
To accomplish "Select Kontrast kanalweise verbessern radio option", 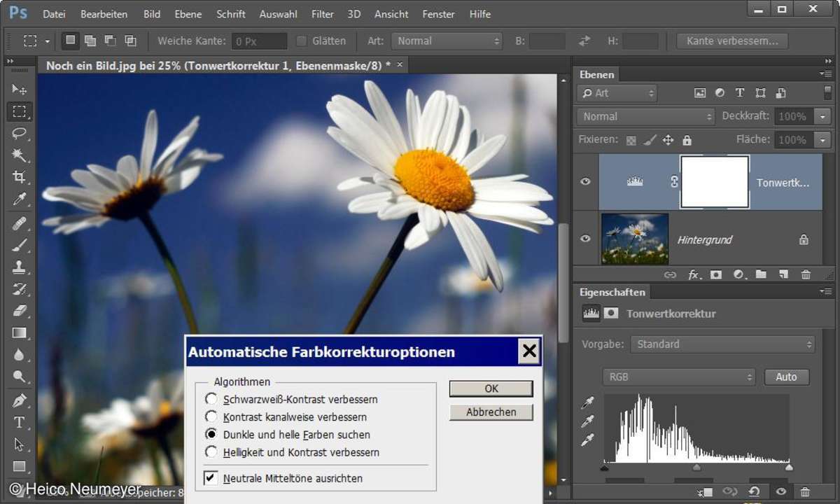I will point(211,416).
